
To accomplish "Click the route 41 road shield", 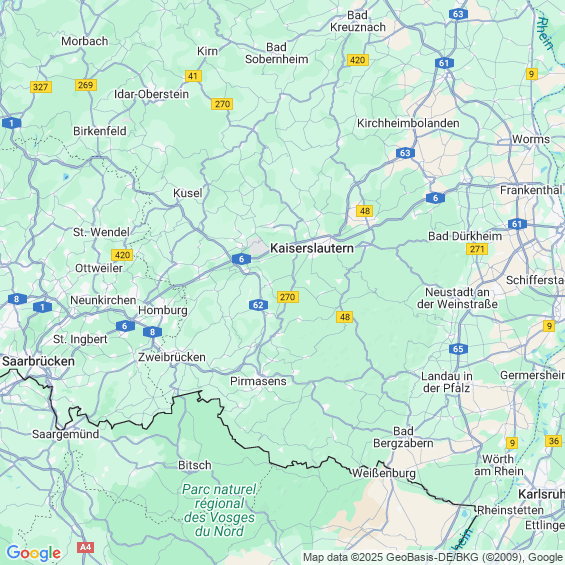I will [193, 76].
